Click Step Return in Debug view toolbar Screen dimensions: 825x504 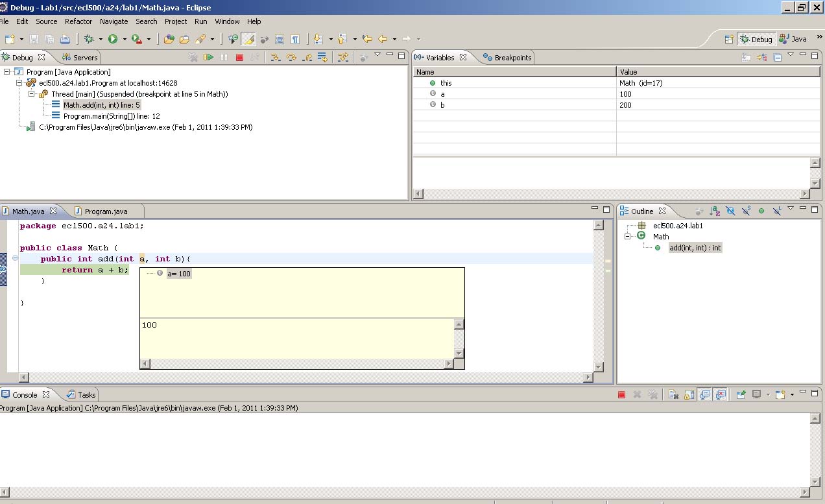coord(307,57)
